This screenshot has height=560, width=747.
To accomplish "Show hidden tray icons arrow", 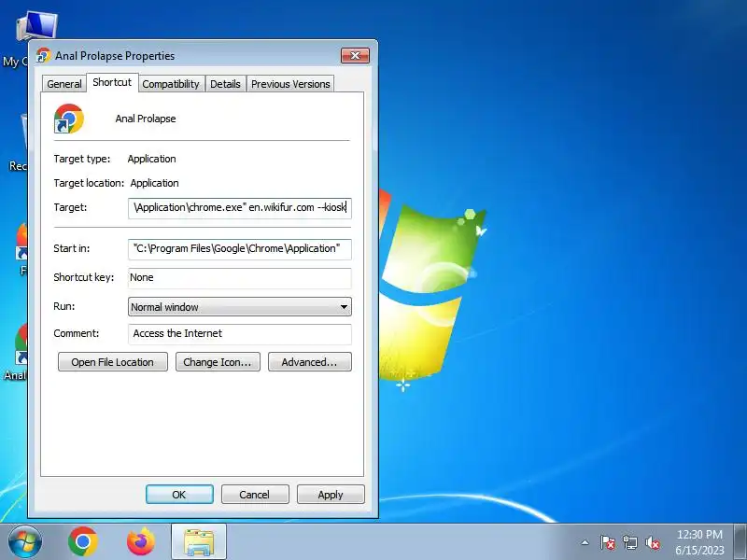I will click(x=585, y=542).
